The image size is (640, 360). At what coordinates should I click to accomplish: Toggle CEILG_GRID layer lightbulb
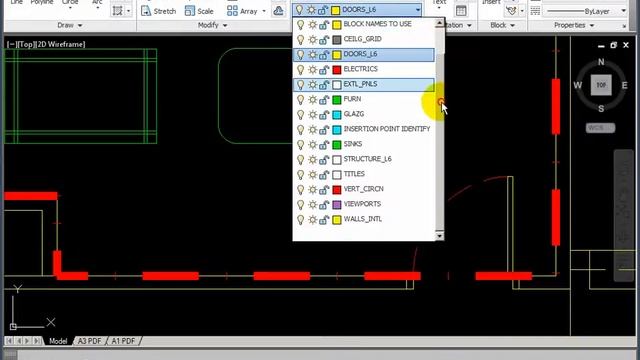(300, 39)
